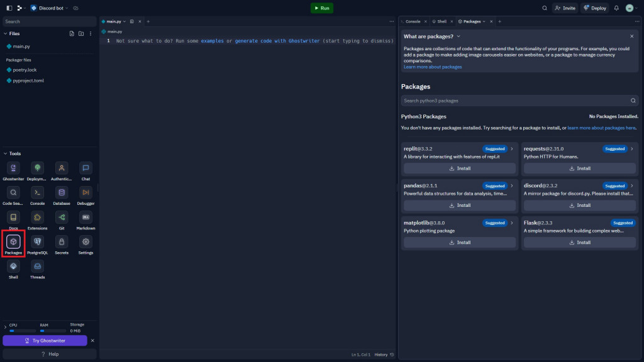Click Try Ghostwriter button
644x362 pixels.
[x=45, y=341]
